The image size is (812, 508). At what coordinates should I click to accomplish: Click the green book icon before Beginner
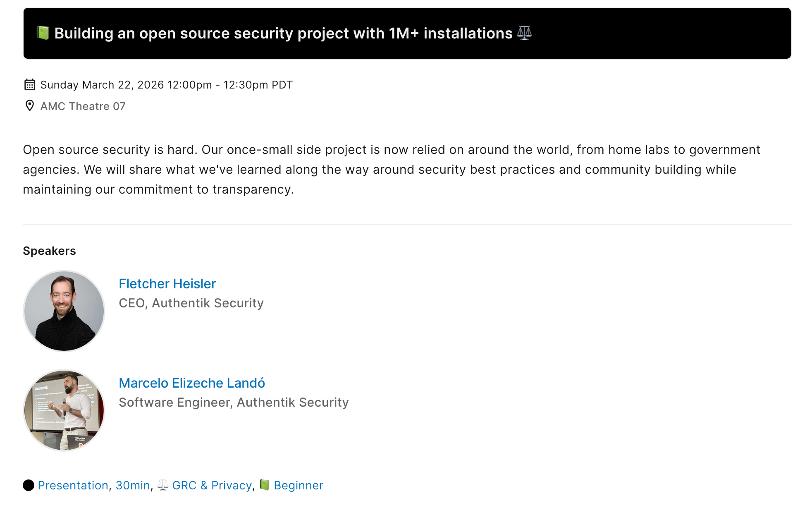(x=265, y=485)
